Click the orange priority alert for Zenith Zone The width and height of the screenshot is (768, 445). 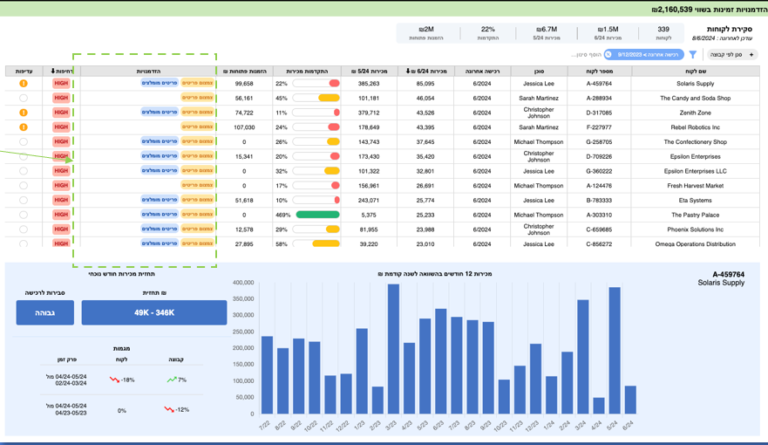pyautogui.click(x=23, y=113)
